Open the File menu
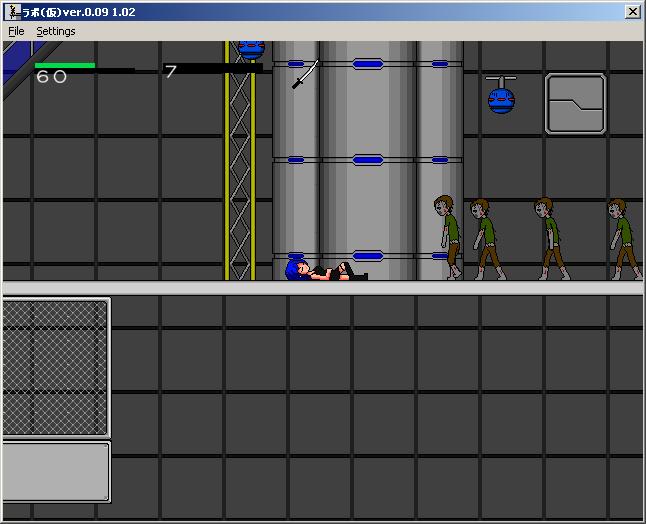 point(16,31)
